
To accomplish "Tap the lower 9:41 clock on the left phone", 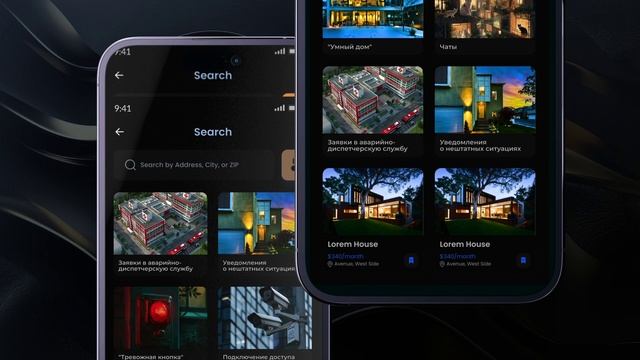I will click(122, 109).
